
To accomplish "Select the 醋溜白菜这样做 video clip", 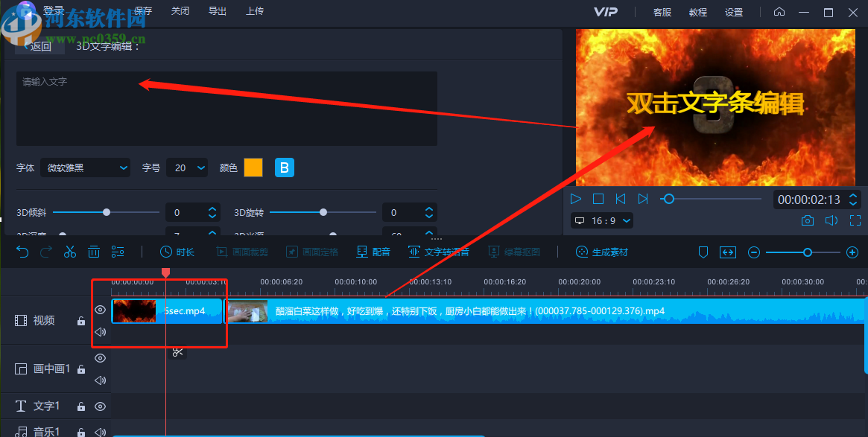I will pos(545,311).
